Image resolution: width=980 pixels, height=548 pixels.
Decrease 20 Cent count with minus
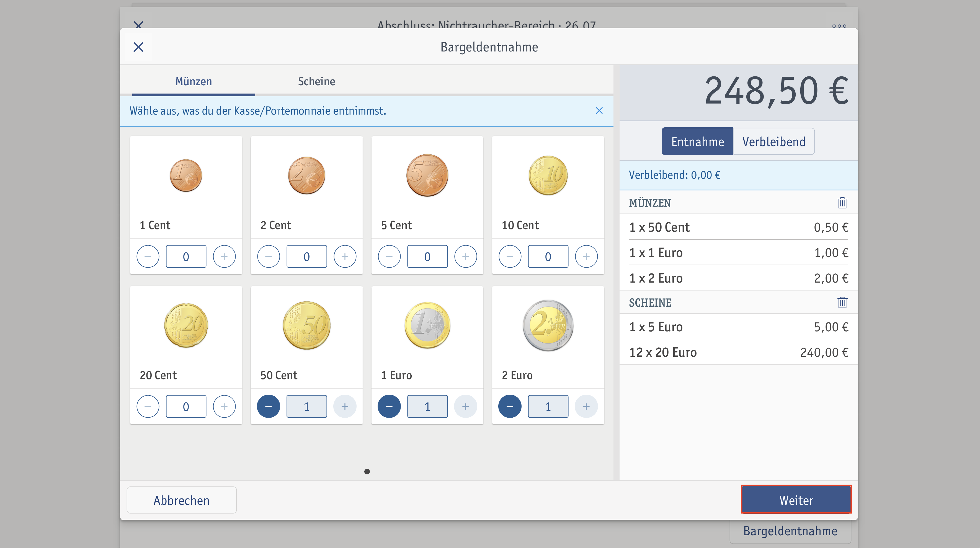point(148,407)
